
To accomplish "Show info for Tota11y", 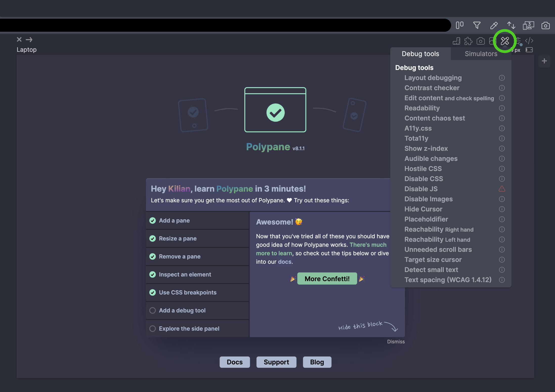I will [x=502, y=138].
